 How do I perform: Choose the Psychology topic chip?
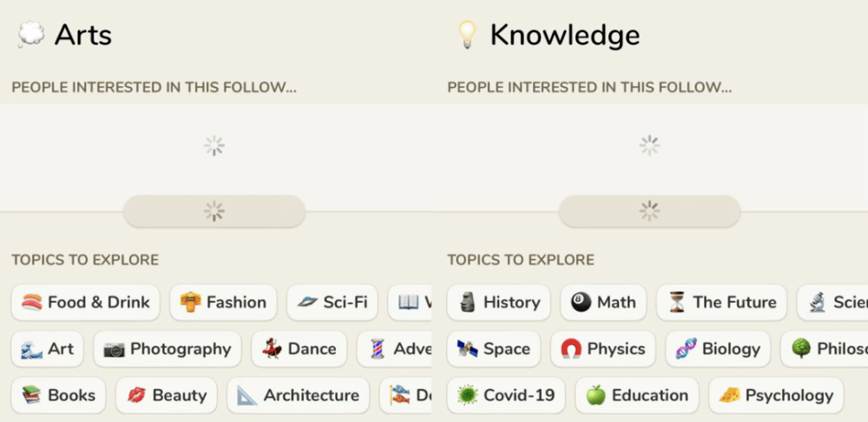[775, 395]
